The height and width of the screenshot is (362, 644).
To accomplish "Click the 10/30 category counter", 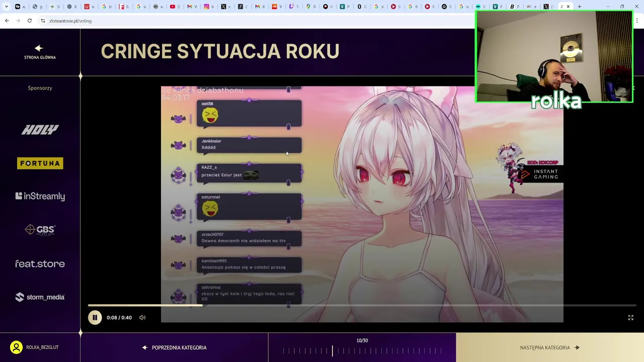I will coord(362,340).
